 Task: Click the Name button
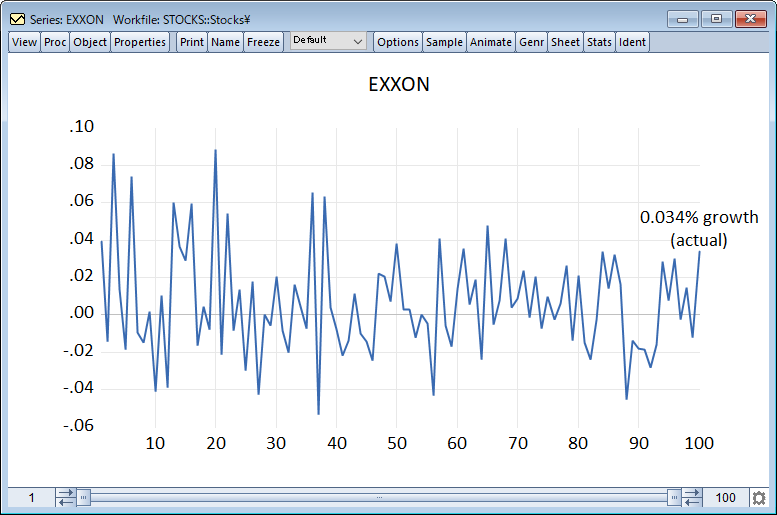(x=225, y=42)
